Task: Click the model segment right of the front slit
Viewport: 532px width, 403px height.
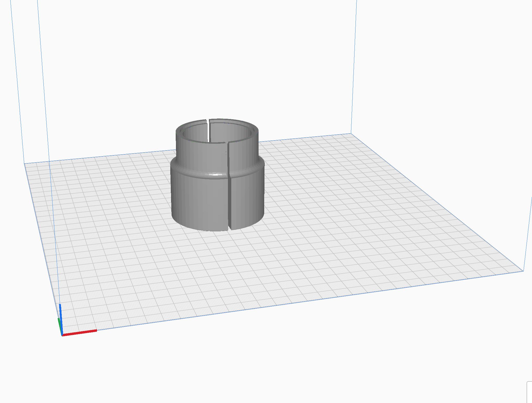Action: [247, 200]
